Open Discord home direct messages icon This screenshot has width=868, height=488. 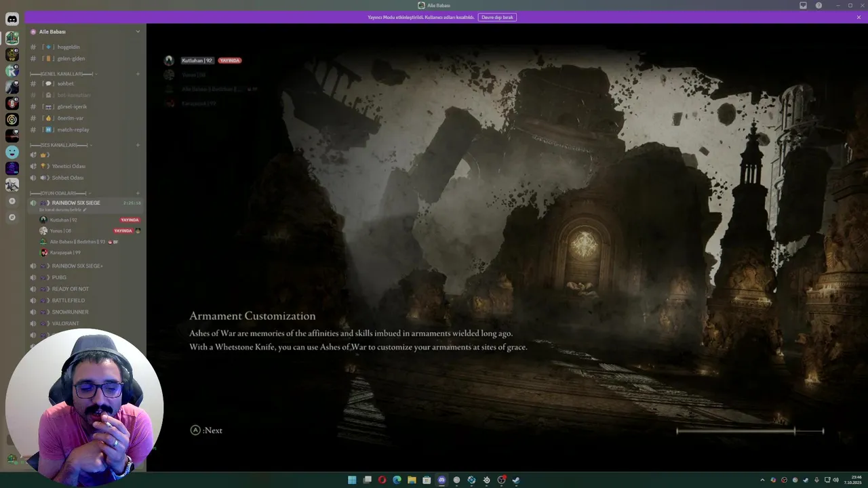(12, 19)
